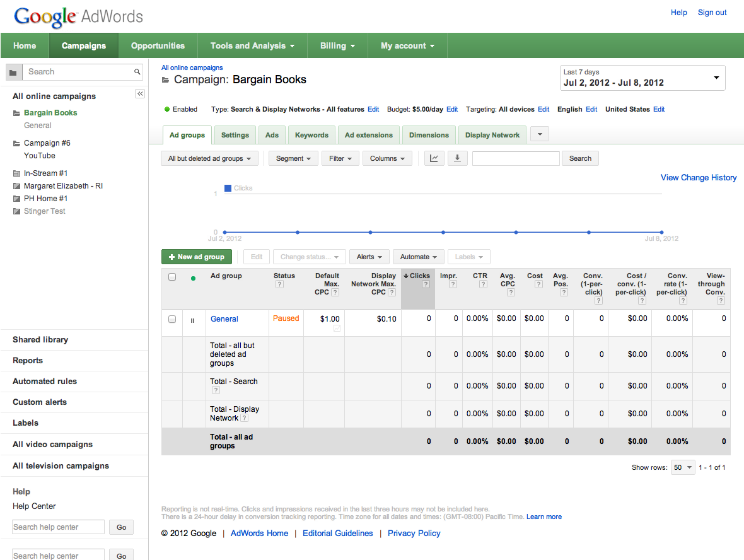Screen dimensions: 744x560
Task: Open the Billing menu
Action: (338, 45)
